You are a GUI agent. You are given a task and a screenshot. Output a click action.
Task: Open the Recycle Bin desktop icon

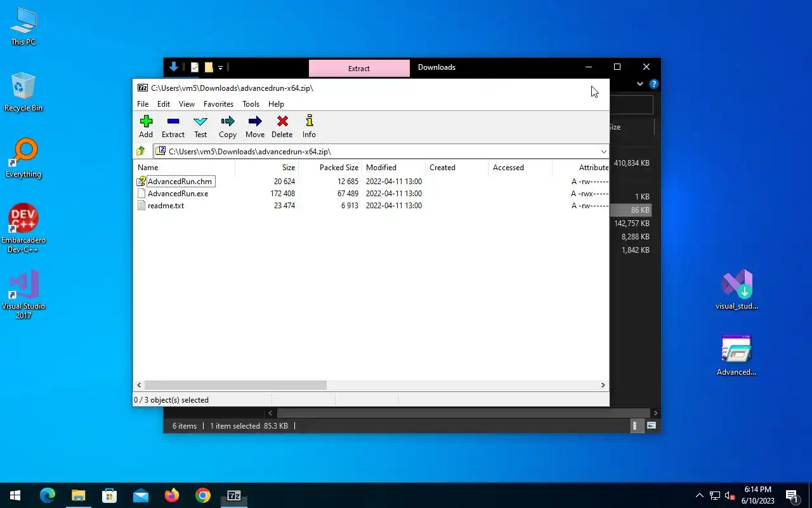[23, 93]
